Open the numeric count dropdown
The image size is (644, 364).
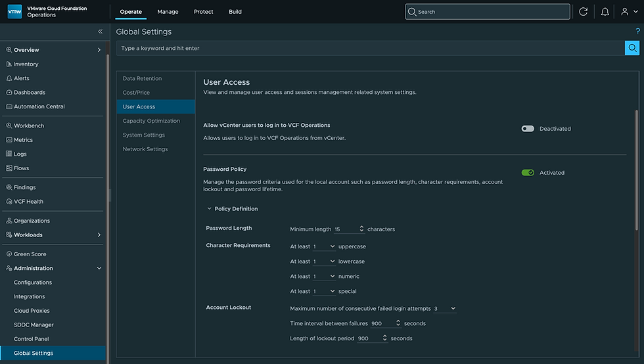(324, 276)
